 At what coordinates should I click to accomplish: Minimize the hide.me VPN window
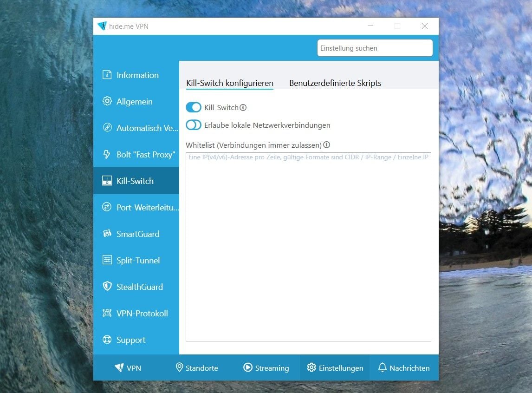click(x=370, y=26)
